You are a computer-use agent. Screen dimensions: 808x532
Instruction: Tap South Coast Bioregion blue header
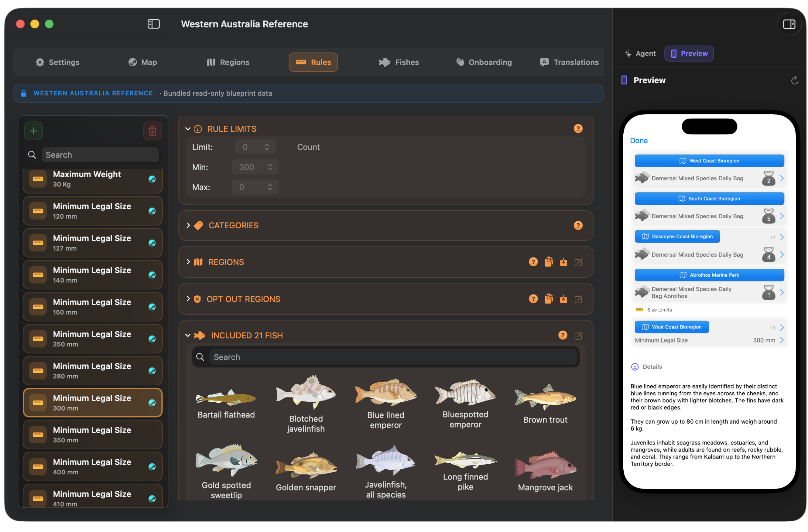(709, 199)
